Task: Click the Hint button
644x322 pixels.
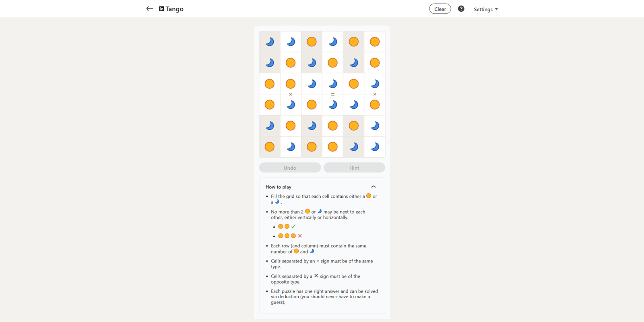Action: 354,168
